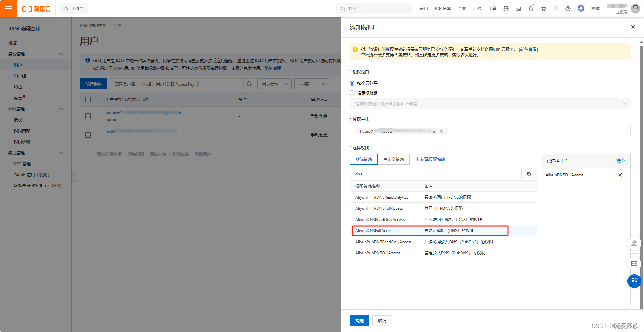The height and width of the screenshot is (332, 644).
Task: Open the 企业 header menu
Action: click(462, 9)
